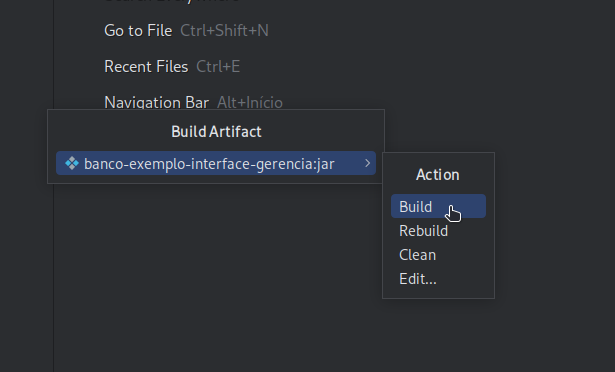Click the blue diamond artifact icon
Viewport: 615px width, 372px height.
pos(72,163)
